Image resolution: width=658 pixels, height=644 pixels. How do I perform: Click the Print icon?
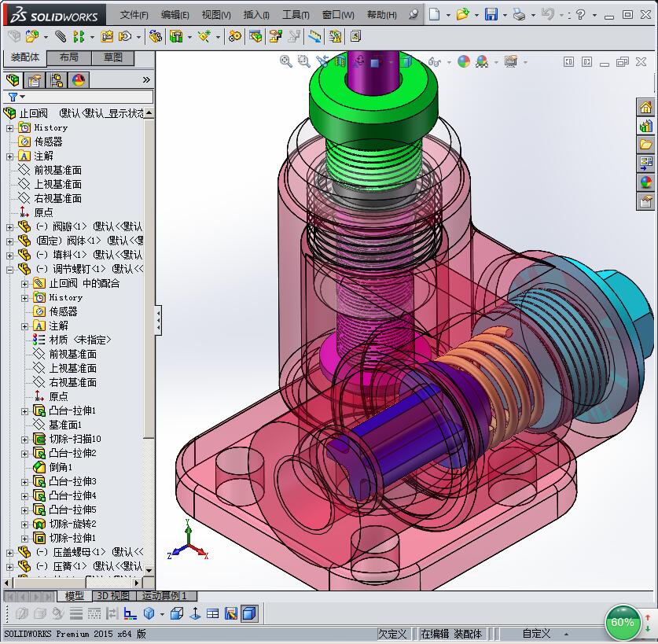tap(520, 15)
